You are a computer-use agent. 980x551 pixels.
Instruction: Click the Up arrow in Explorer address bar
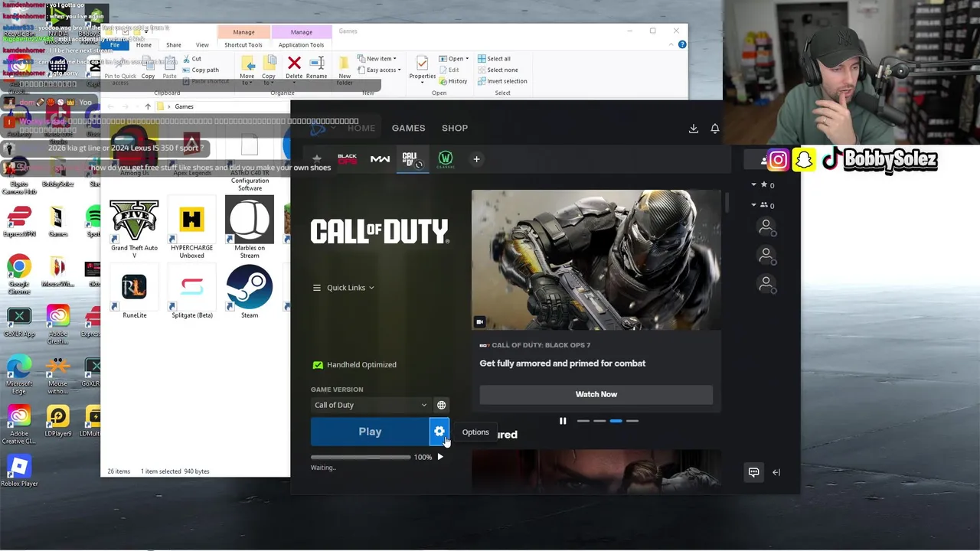coord(148,106)
